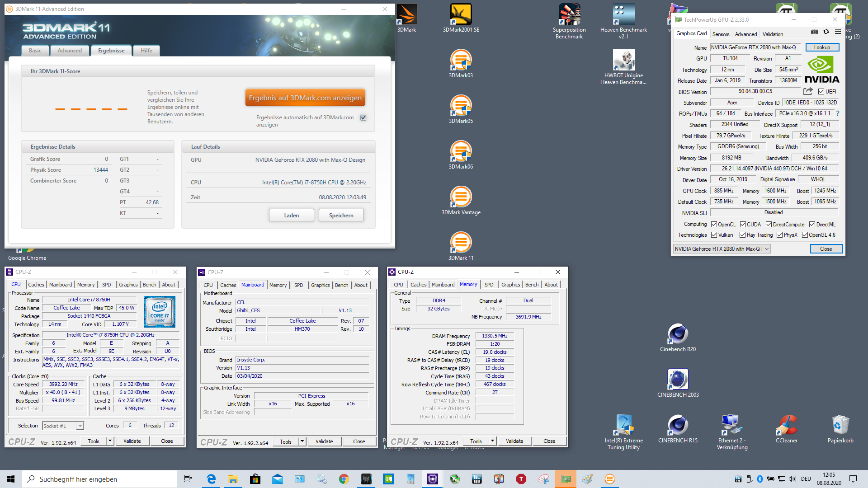Toggle PhysX checkbox in GPU-Z
This screenshot has height=488, width=868.
pyautogui.click(x=779, y=235)
